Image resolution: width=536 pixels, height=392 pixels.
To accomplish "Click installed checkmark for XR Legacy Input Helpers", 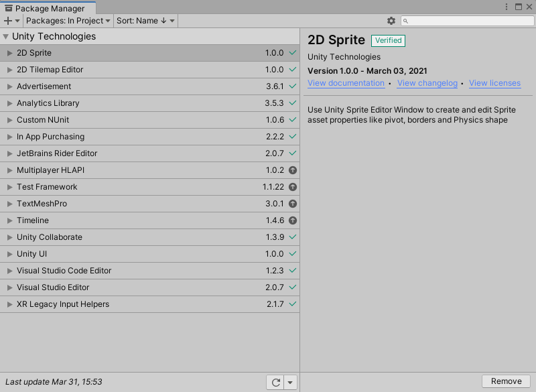I will [293, 304].
